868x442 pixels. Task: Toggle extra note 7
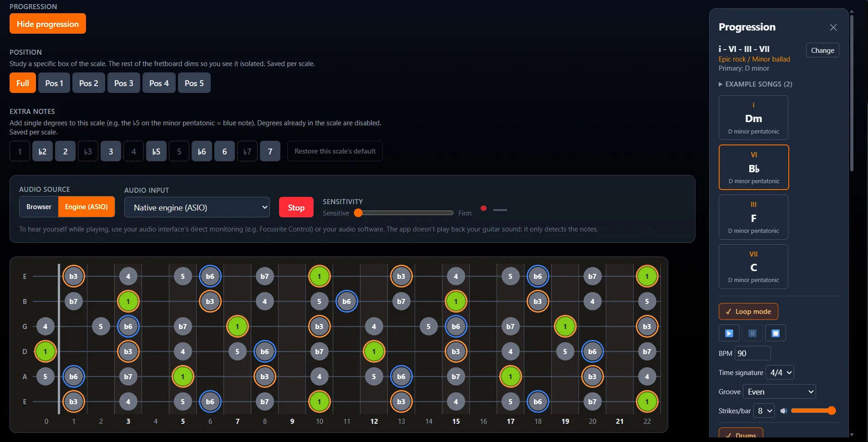click(270, 151)
